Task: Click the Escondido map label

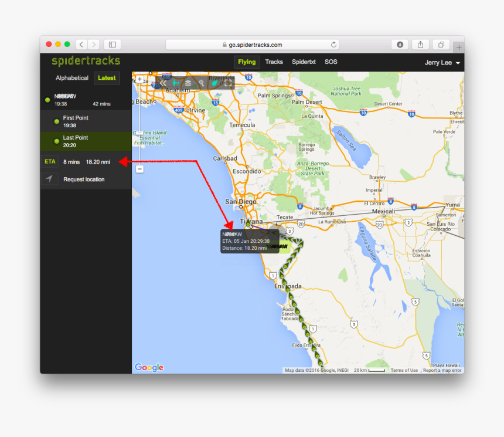Action: [247, 171]
